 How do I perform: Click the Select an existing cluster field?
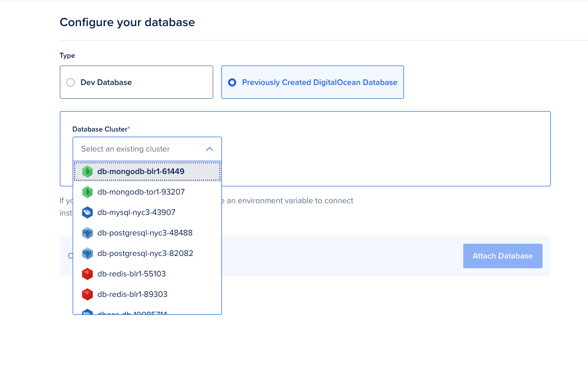pyautogui.click(x=147, y=149)
